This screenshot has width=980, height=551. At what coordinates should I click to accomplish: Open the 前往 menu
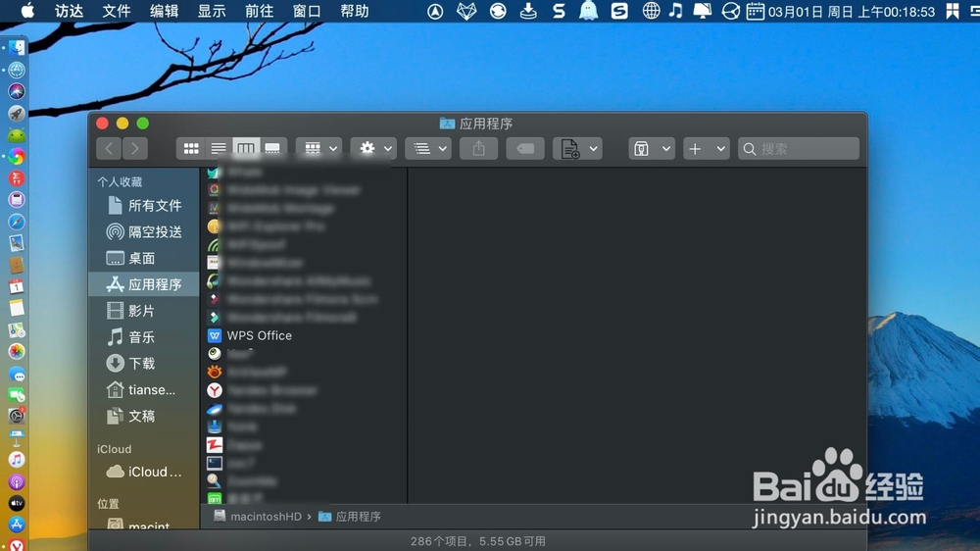259,11
